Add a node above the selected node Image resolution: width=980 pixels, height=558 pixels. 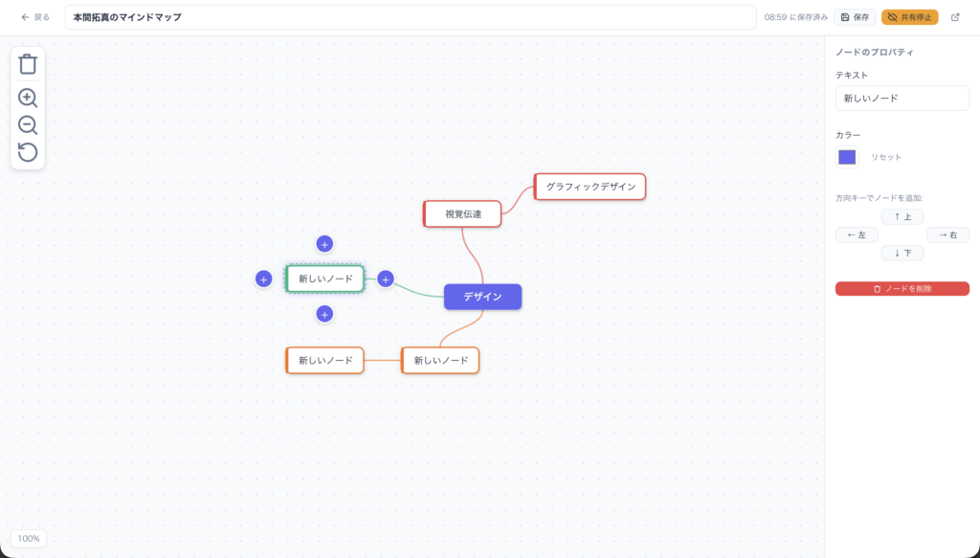click(x=324, y=244)
